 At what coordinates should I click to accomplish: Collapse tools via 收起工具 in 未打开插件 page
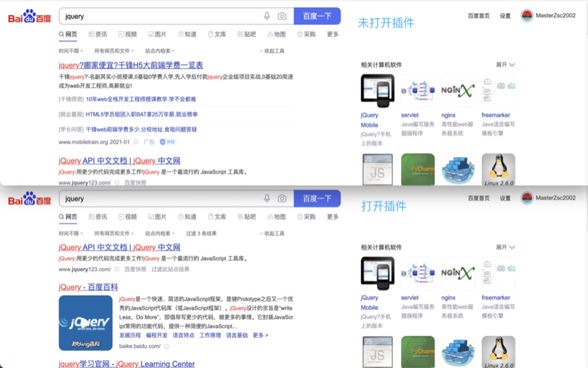272,51
